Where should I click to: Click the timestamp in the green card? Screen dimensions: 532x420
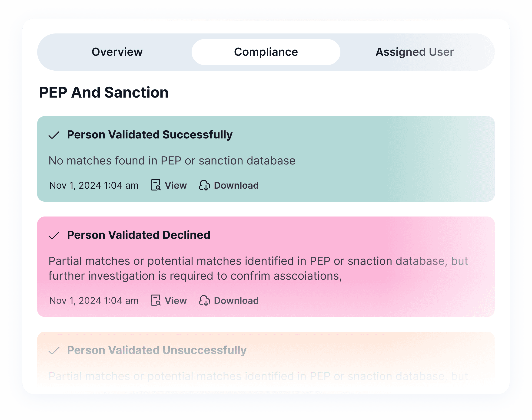click(x=94, y=185)
